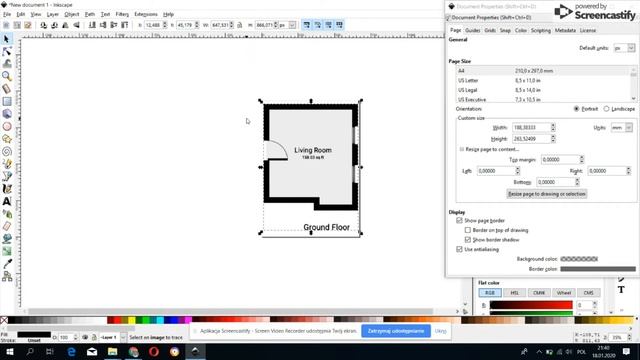The height and width of the screenshot is (360, 640).
Task: Select the Color dropper tool
Action: coord(7,264)
